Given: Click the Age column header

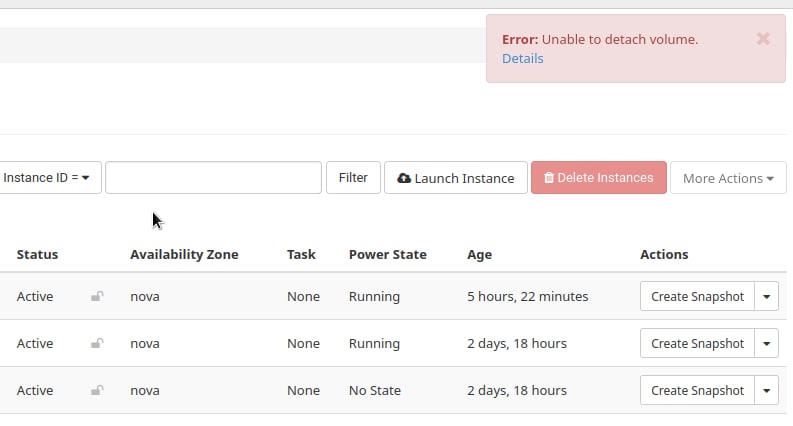Looking at the screenshot, I should (x=479, y=254).
